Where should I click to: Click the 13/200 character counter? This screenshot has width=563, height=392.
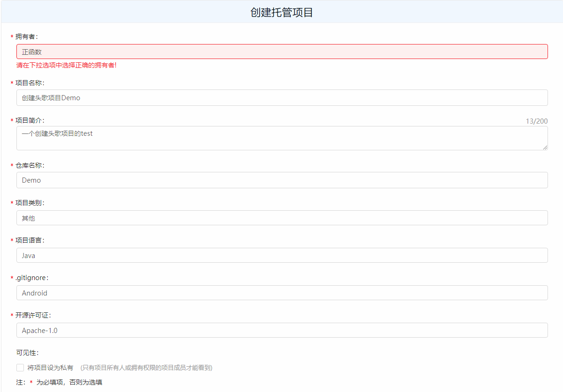pos(537,121)
